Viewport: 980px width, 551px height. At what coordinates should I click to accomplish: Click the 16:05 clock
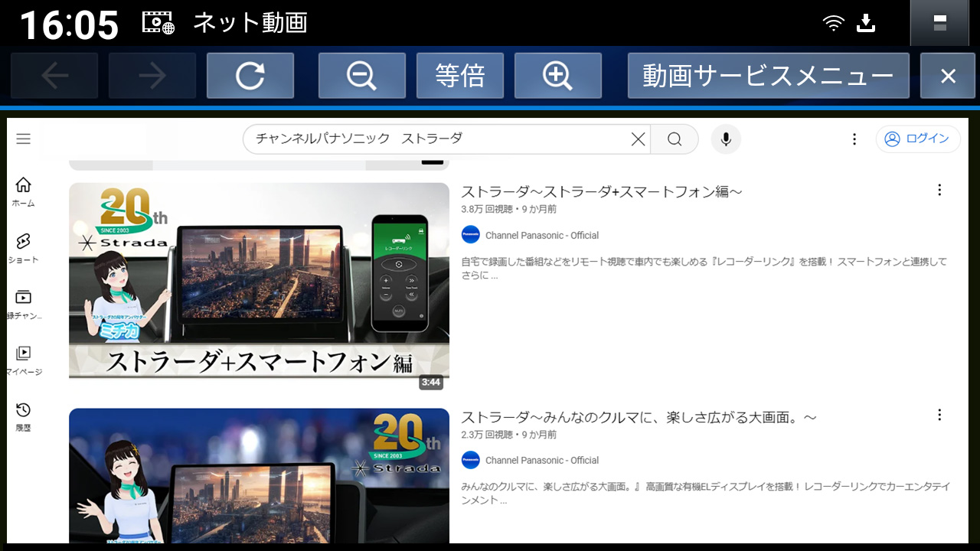pyautogui.click(x=69, y=24)
